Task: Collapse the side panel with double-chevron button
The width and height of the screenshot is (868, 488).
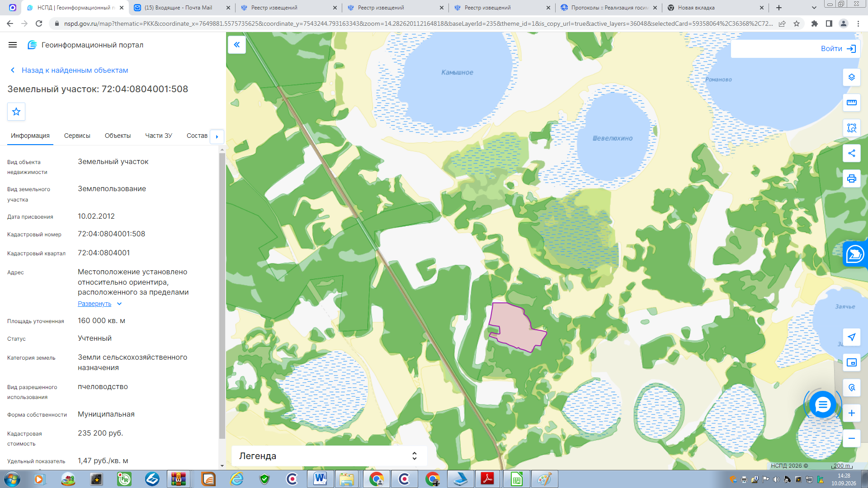Action: pyautogui.click(x=236, y=45)
